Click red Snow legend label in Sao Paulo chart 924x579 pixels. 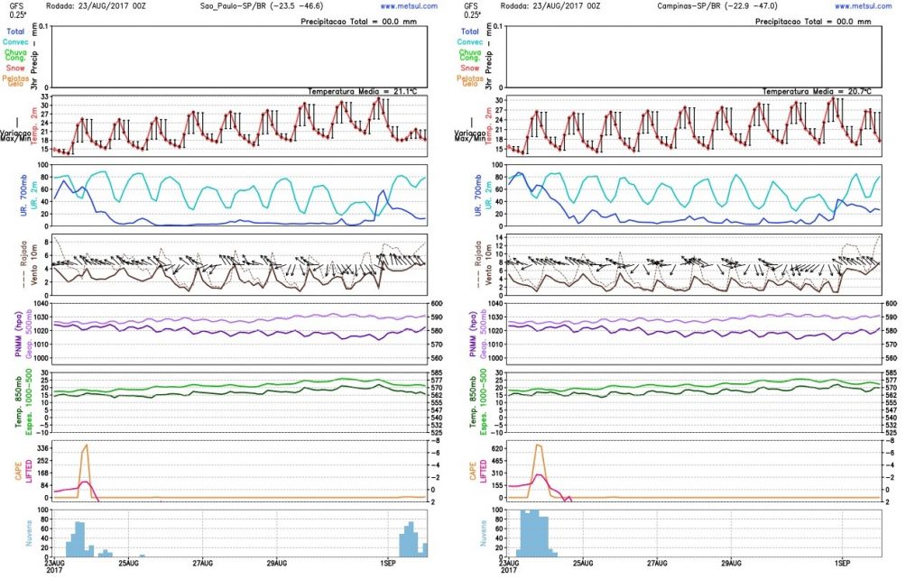click(x=15, y=69)
